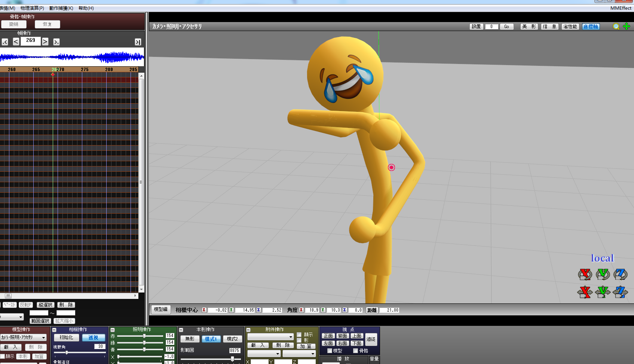
Task: Click the blue Z local axis icon
Action: click(x=620, y=274)
